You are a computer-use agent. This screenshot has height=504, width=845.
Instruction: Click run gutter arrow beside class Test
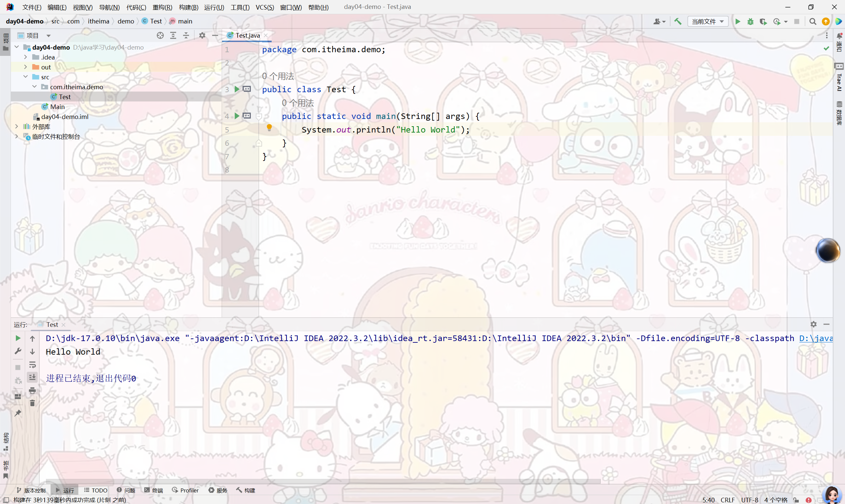pos(237,89)
